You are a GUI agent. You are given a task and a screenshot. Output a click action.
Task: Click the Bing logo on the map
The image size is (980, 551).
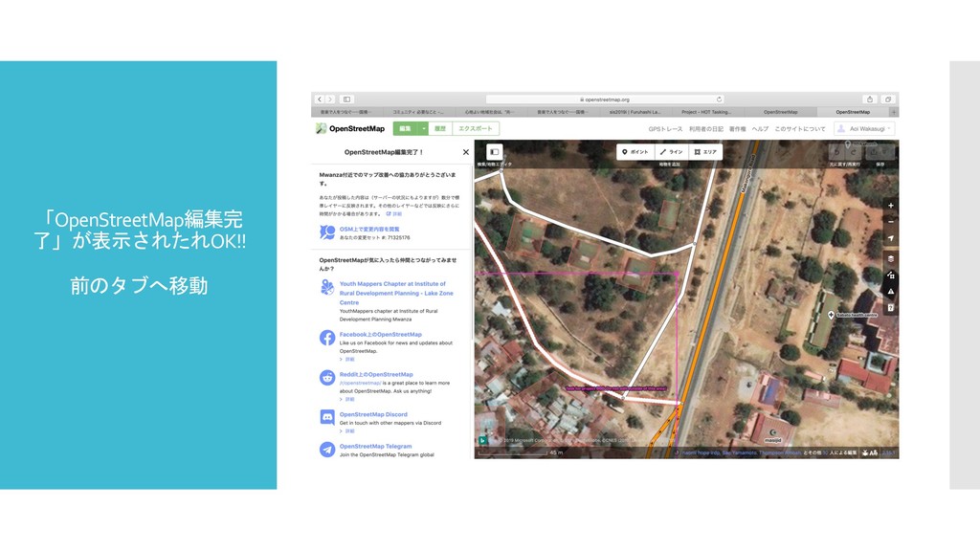[482, 440]
